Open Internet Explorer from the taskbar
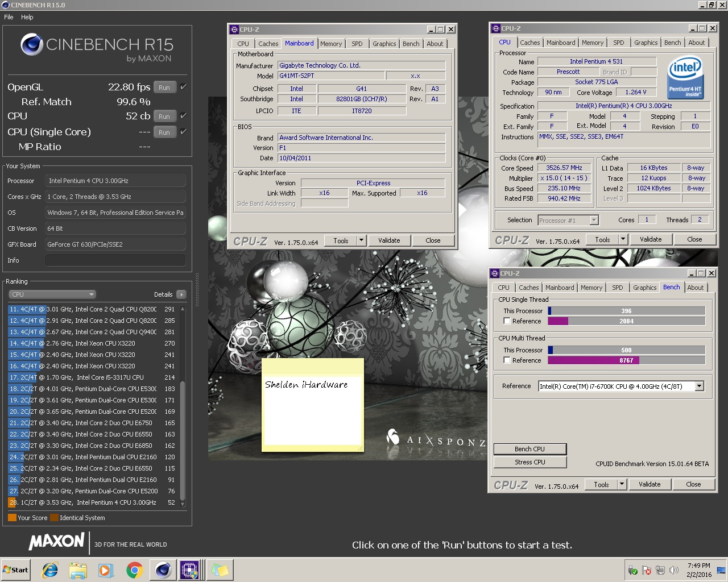The image size is (728, 582). (x=50, y=570)
